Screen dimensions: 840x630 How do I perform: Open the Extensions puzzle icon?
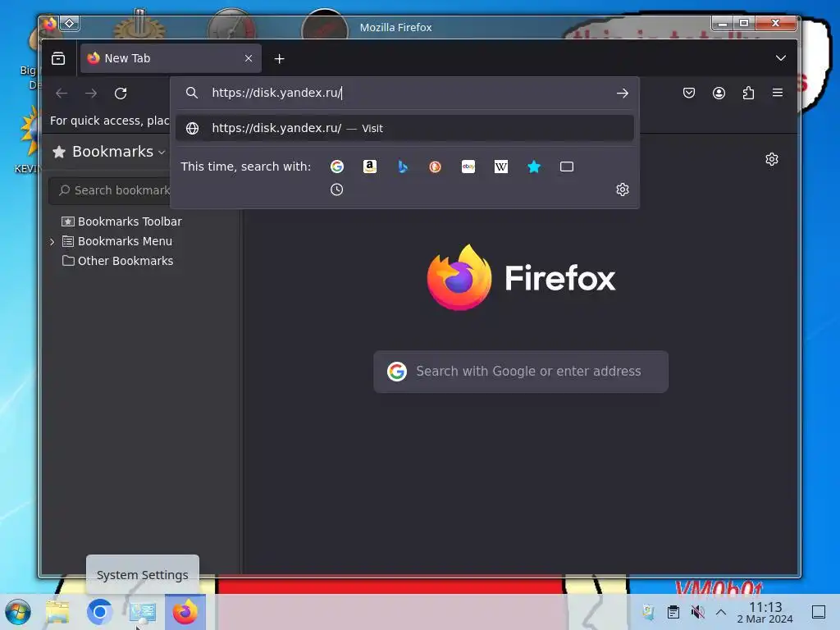(x=748, y=94)
